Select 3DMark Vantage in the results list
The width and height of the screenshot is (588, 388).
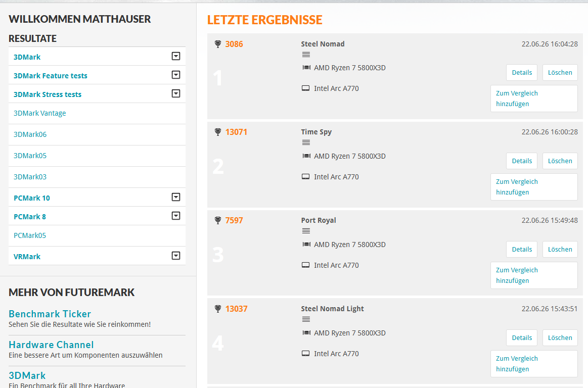40,113
